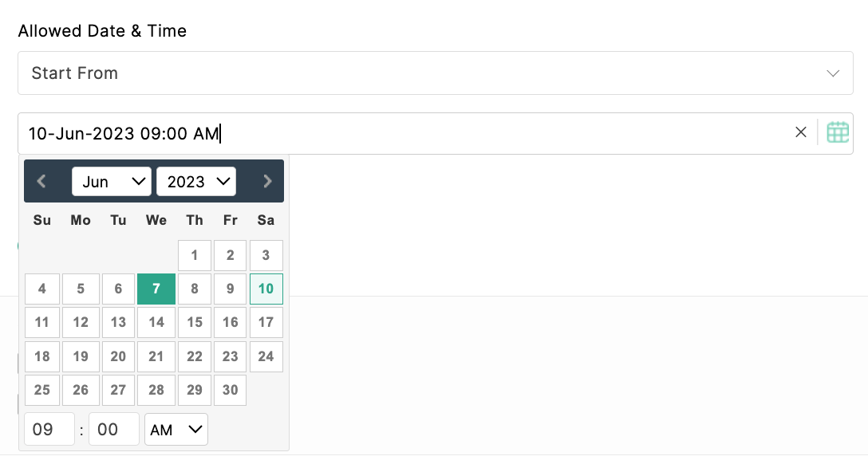868x464 pixels.
Task: Select June 10 on the calendar
Action: pos(266,289)
